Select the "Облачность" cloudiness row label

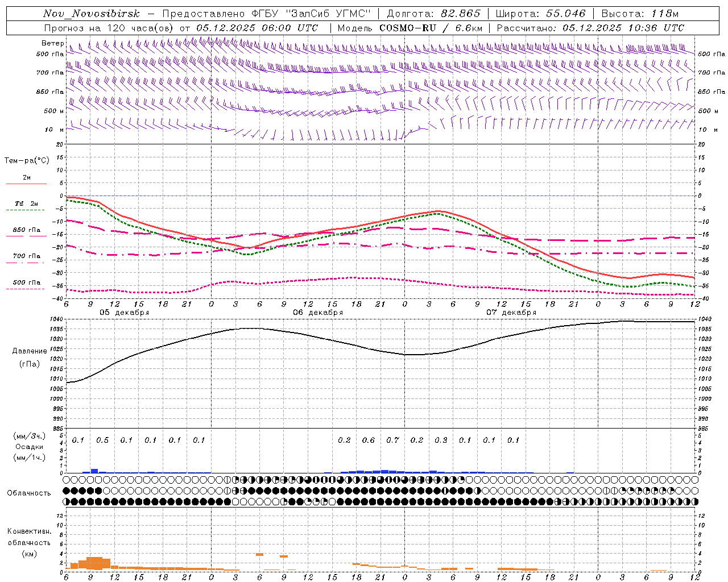(x=29, y=493)
